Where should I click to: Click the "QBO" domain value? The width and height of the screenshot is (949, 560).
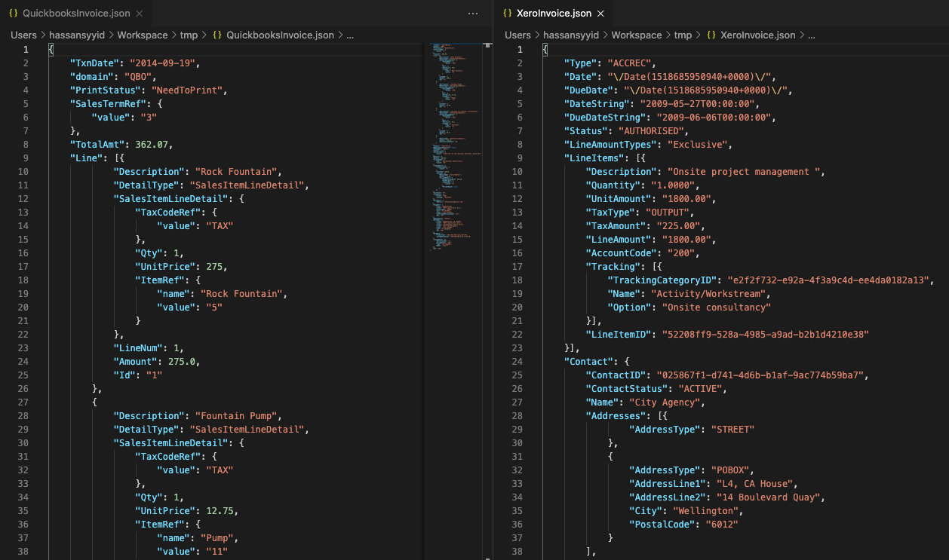click(x=138, y=76)
